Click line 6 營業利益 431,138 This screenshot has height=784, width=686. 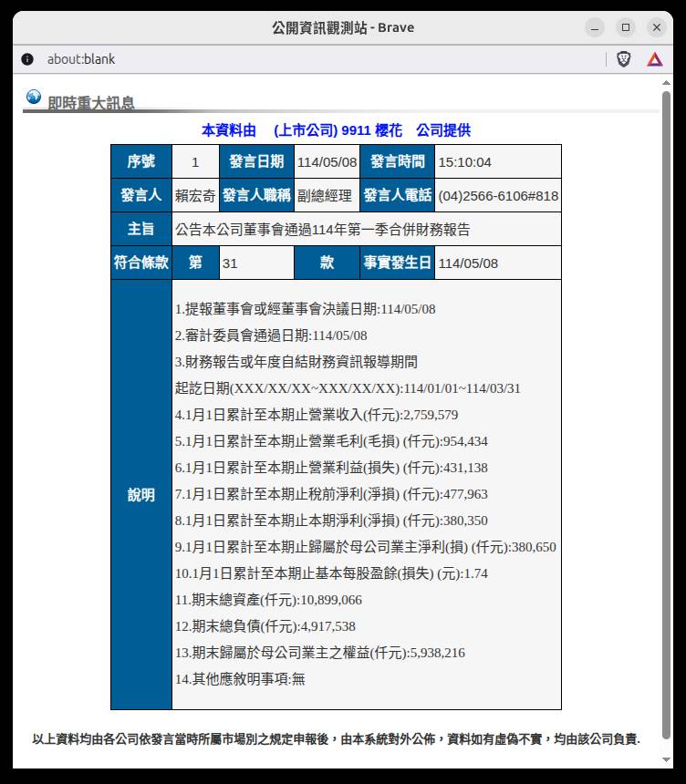click(331, 468)
